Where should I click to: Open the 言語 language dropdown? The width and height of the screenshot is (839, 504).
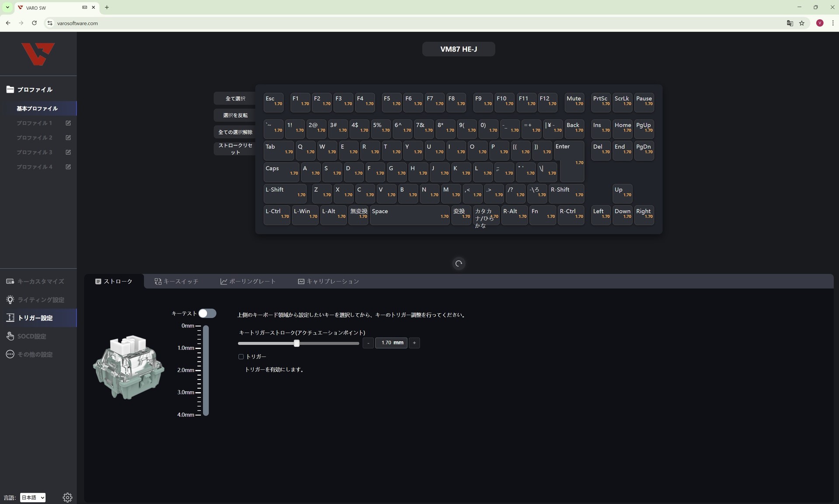[x=33, y=497]
